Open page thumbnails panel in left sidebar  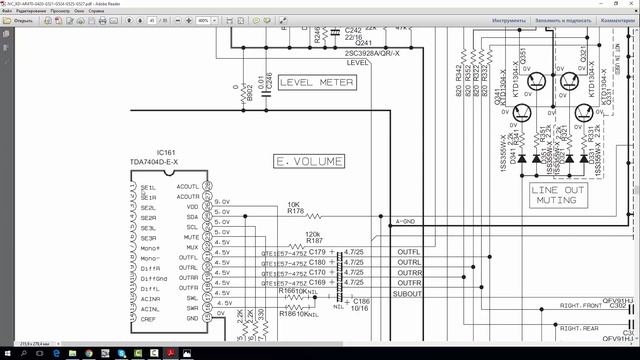click(6, 34)
